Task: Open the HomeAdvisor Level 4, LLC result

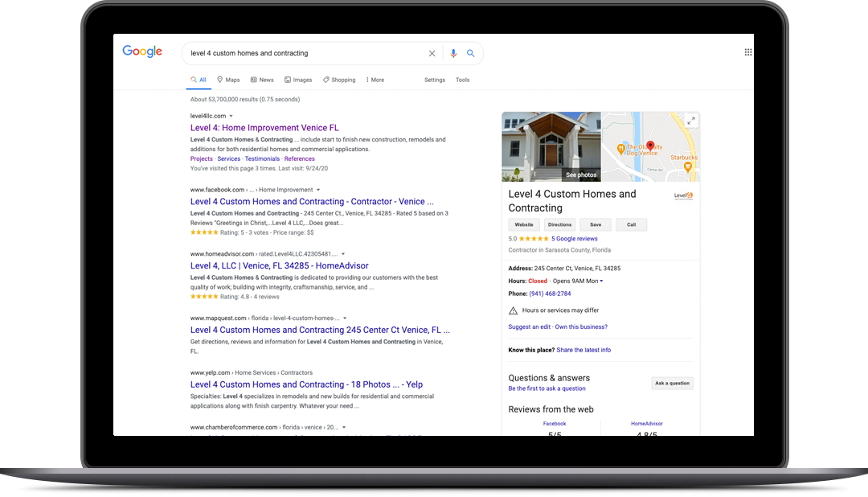Action: pos(280,265)
